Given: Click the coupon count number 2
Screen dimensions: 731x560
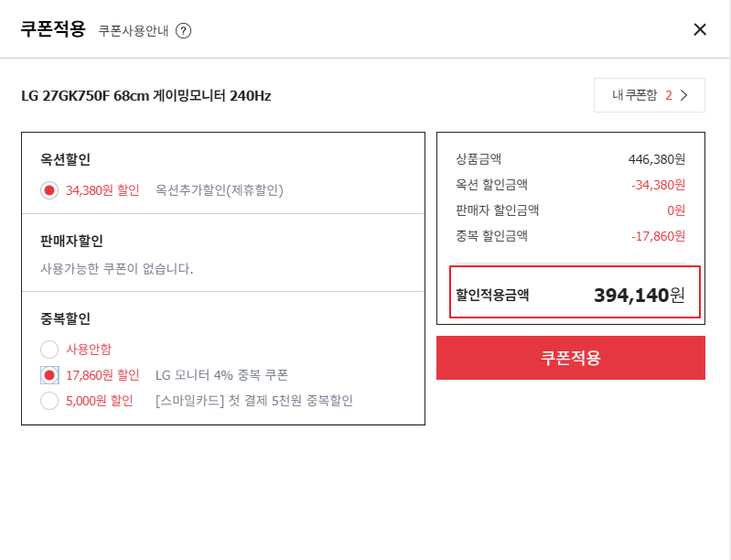Looking at the screenshot, I should pyautogui.click(x=669, y=95).
